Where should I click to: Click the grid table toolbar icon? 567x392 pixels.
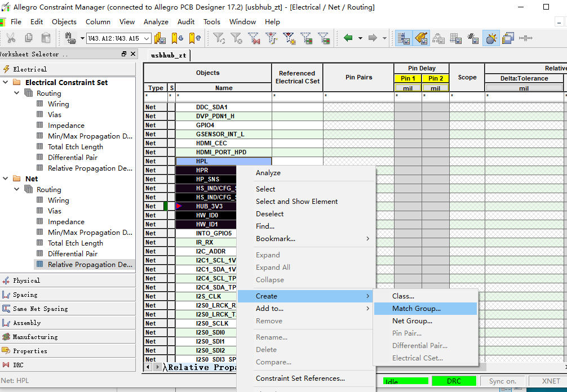click(x=455, y=38)
